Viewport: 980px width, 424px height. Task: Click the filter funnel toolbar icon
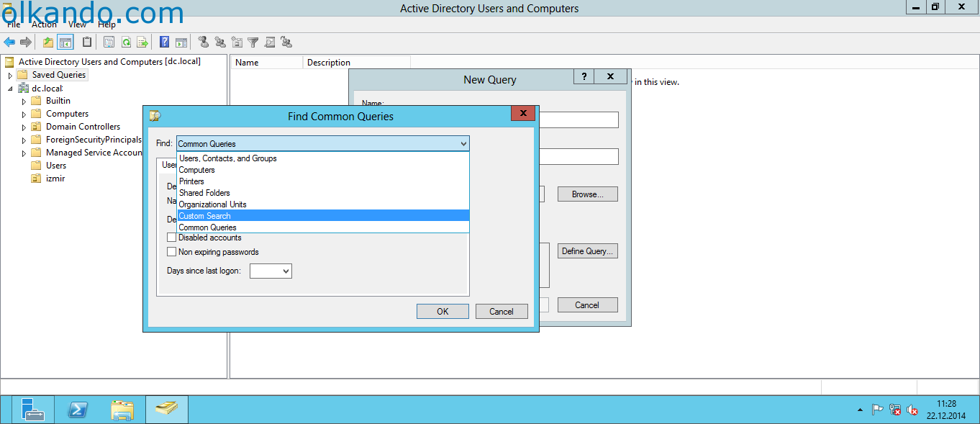pyautogui.click(x=253, y=42)
